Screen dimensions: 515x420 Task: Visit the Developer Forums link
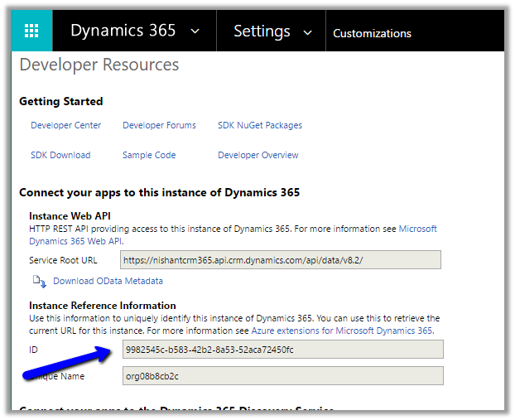point(159,126)
